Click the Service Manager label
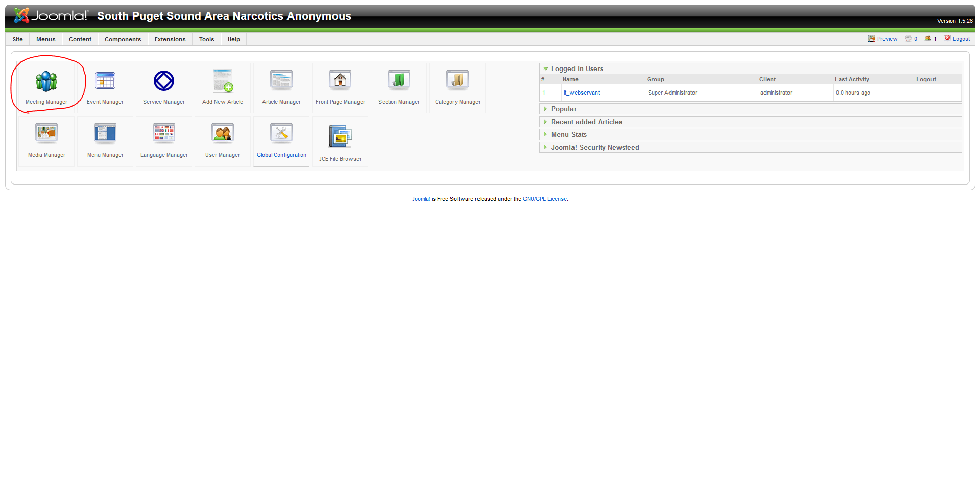Screen dimensions: 980x482 [x=164, y=102]
